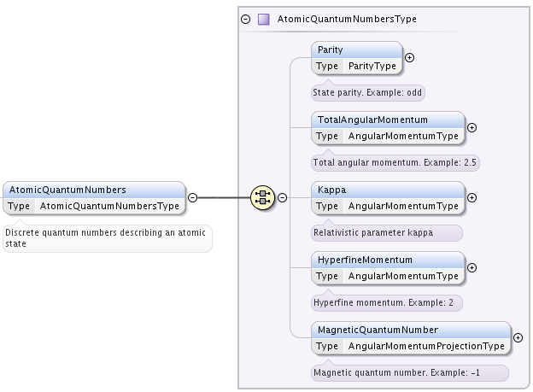The image size is (533, 392).
Task: Expand the TotalAngularMomentum element
Action: coord(471,128)
